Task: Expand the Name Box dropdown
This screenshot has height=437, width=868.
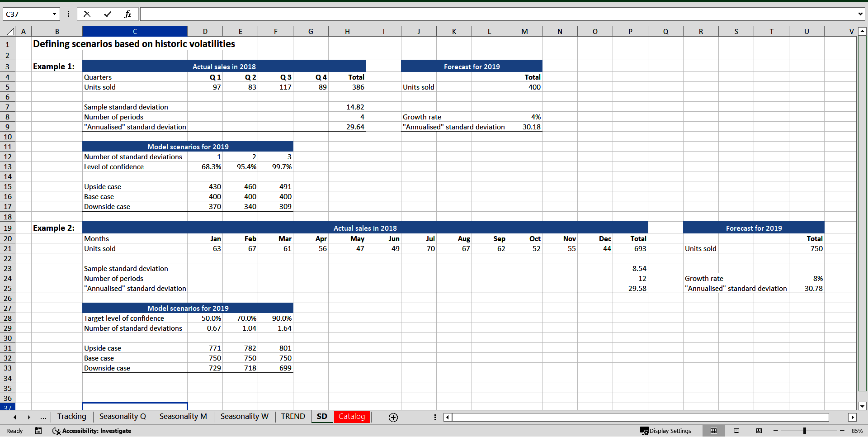Action: [54, 14]
